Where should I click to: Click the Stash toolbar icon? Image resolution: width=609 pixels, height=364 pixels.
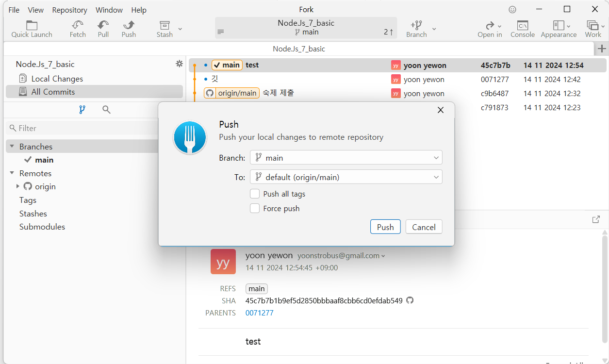[165, 29]
